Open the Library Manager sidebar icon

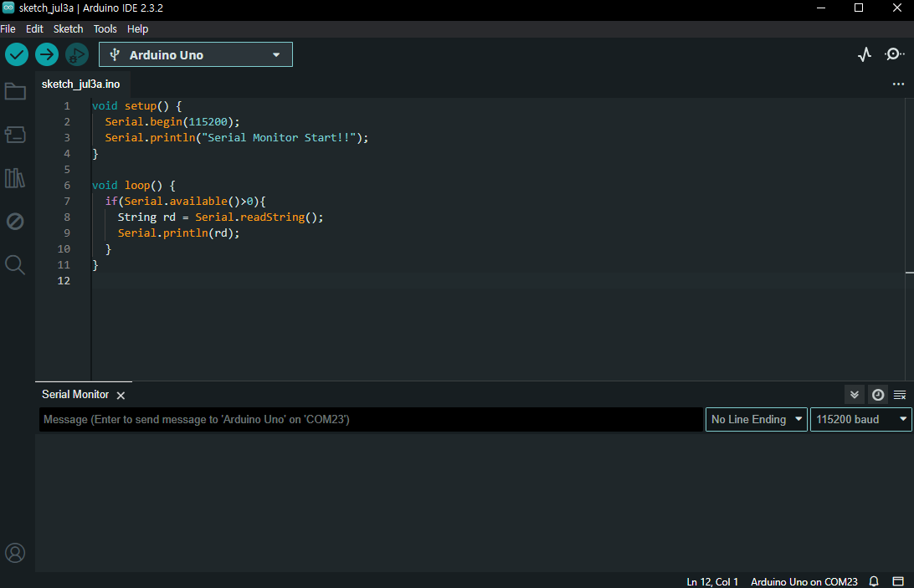tap(15, 178)
